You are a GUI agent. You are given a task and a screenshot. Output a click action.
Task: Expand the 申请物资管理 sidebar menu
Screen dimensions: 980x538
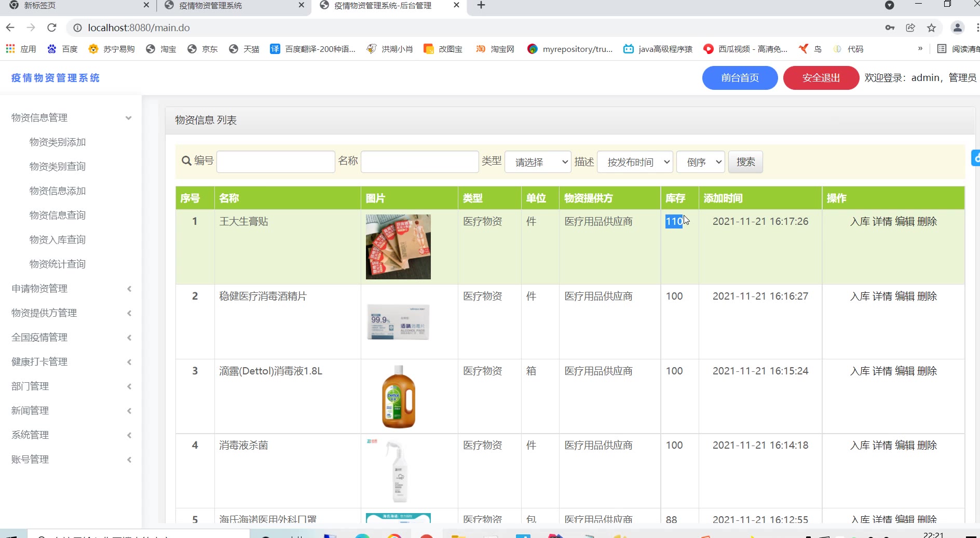tap(71, 288)
